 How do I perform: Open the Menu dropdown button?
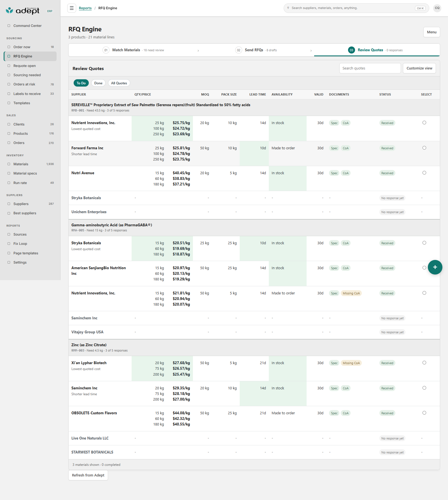431,32
